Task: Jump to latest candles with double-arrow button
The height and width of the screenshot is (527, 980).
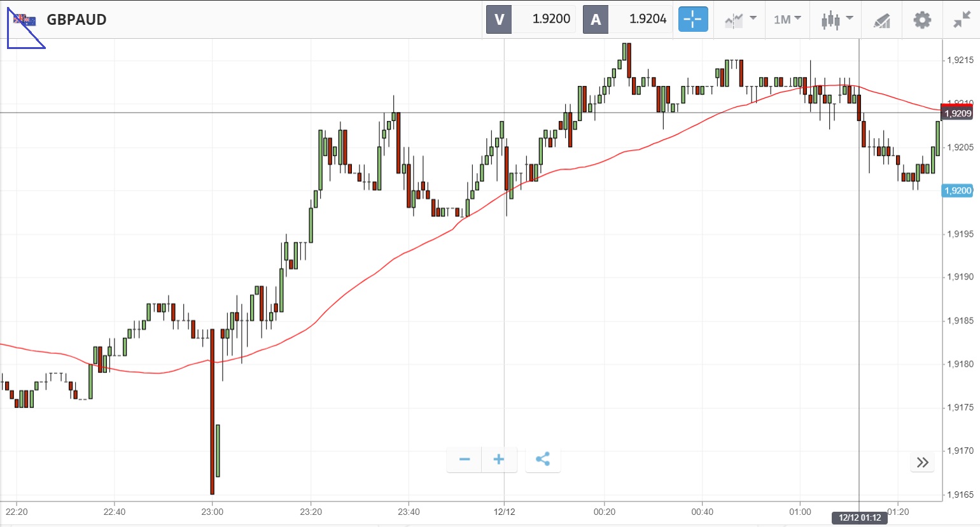Action: point(923,463)
